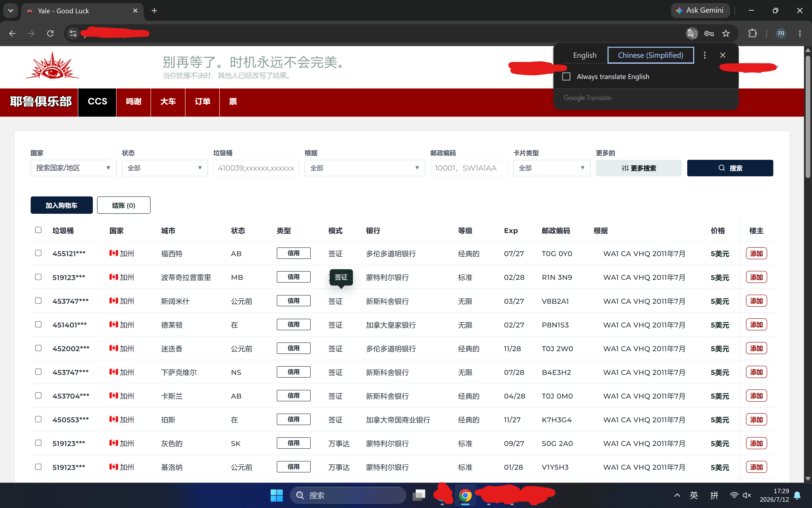Check the row checkbox for 452002***
This screenshot has width=812, height=508.
click(38, 348)
